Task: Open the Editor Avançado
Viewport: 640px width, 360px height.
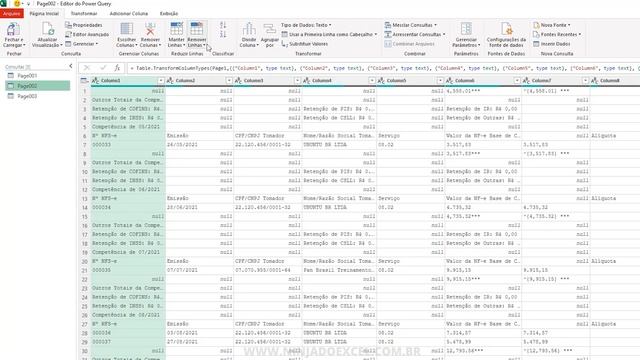Action: coord(87,35)
